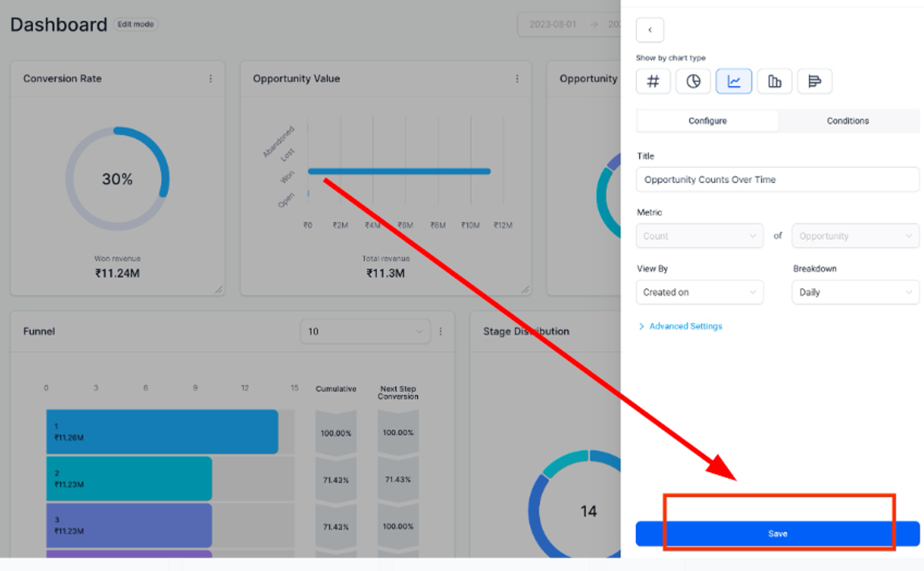Switch to the Conditions tab
The width and height of the screenshot is (924, 571).
tap(848, 121)
